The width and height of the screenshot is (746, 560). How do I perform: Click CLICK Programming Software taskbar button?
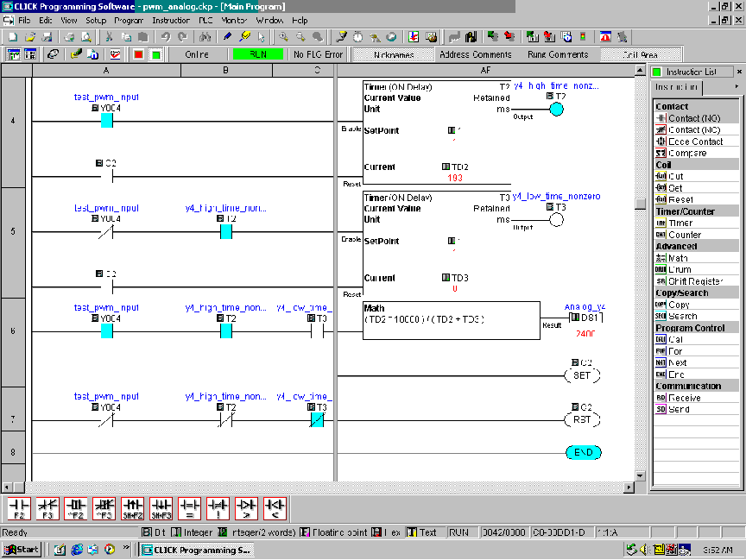(x=196, y=550)
